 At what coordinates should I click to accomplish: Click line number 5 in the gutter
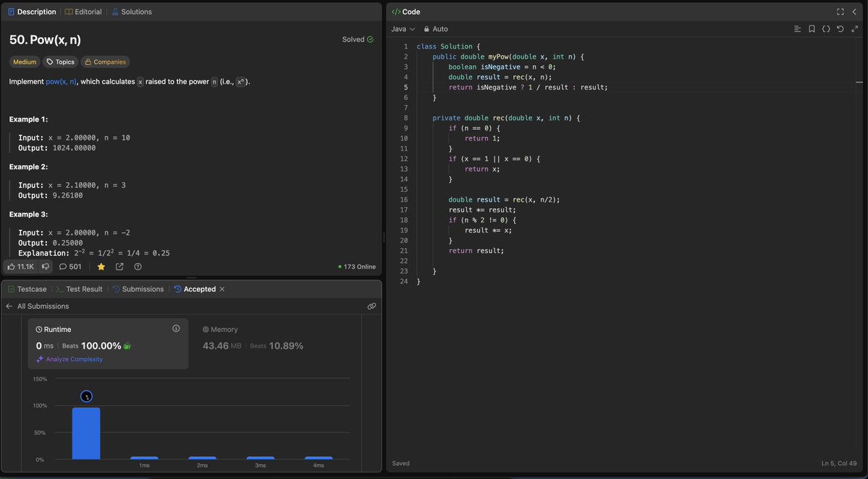(405, 87)
